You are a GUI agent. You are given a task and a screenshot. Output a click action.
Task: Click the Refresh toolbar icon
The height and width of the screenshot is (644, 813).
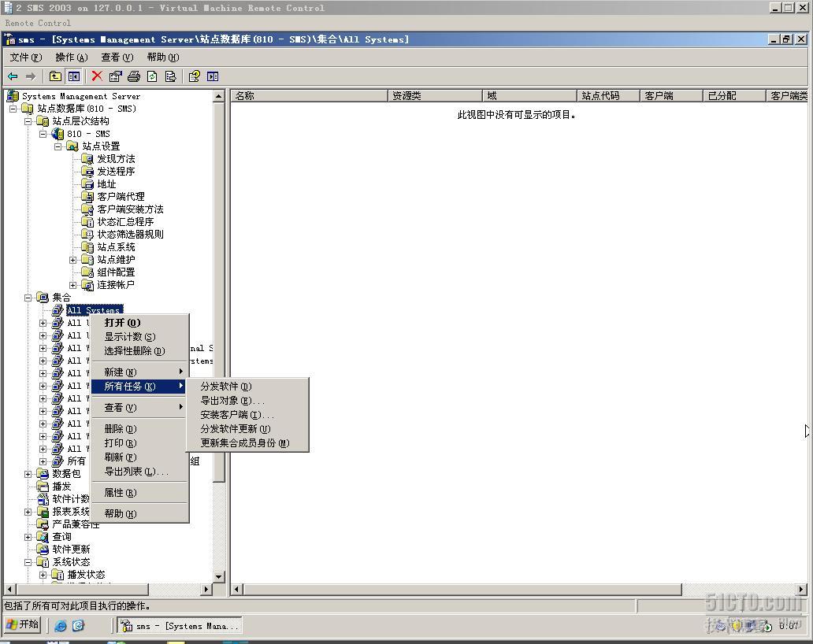click(152, 76)
